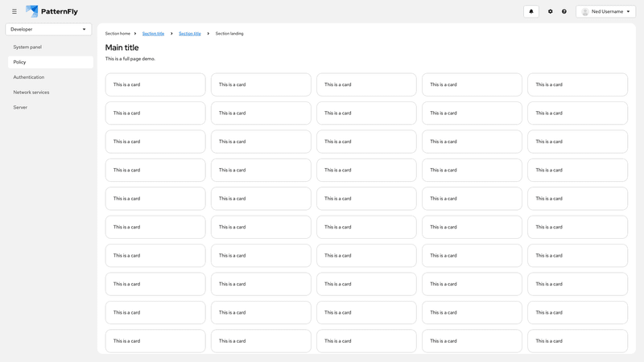Open the Developer context selector

(48, 29)
